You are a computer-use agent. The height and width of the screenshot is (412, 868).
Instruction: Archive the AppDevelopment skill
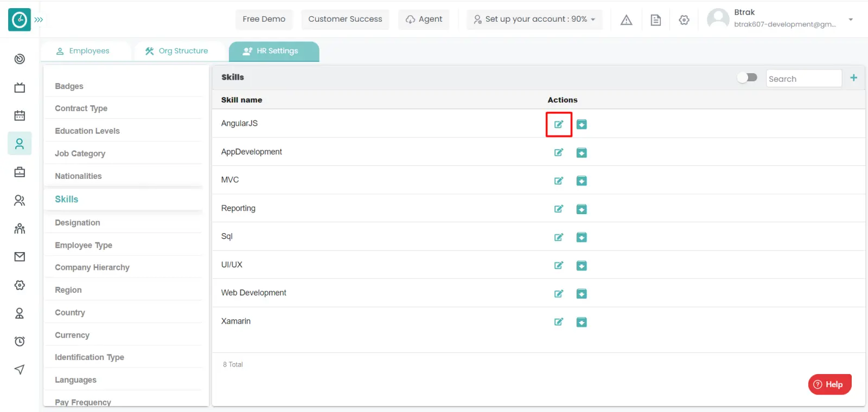tap(581, 153)
